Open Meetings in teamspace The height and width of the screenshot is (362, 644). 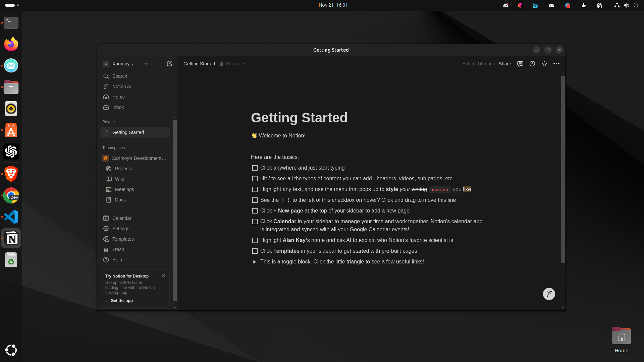[135, 189]
